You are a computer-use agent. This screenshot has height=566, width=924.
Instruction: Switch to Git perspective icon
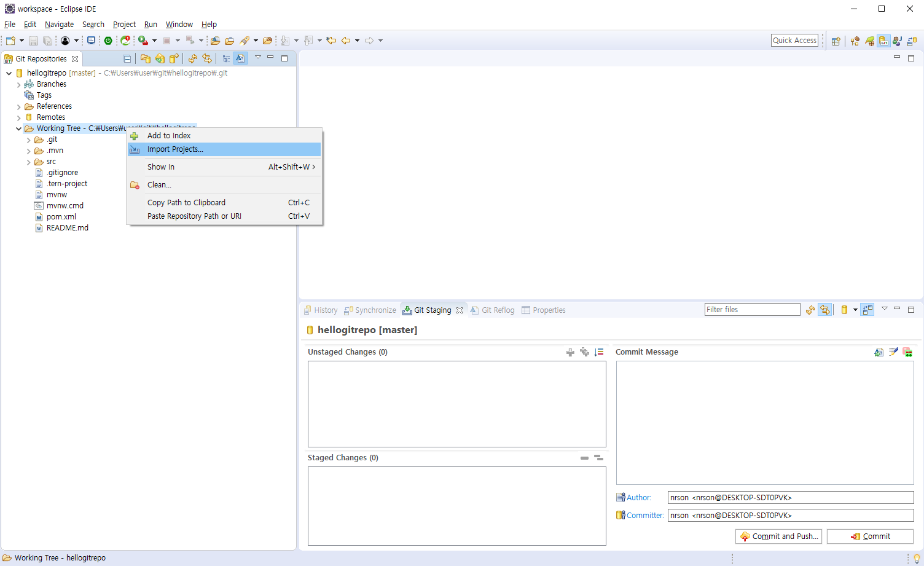tap(883, 41)
